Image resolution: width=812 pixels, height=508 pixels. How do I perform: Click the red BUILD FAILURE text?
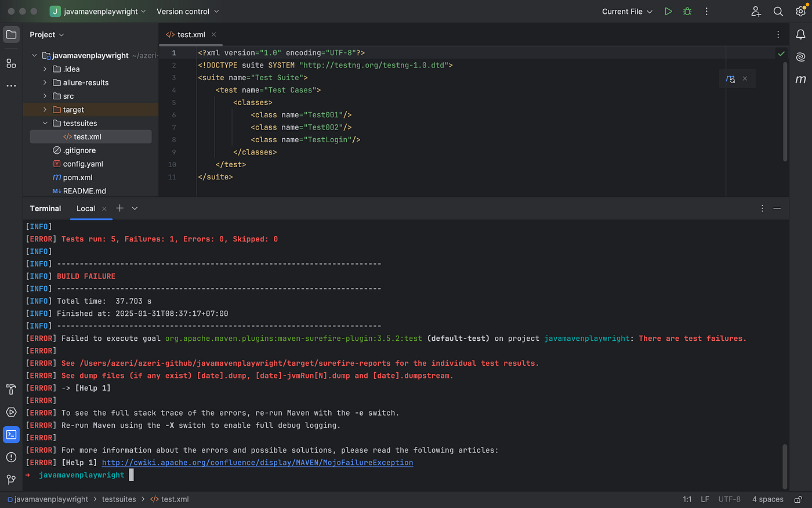coord(86,276)
